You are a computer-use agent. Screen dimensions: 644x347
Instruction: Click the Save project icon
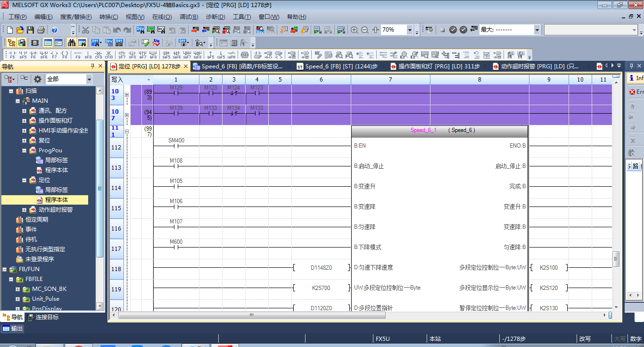pyautogui.click(x=30, y=30)
